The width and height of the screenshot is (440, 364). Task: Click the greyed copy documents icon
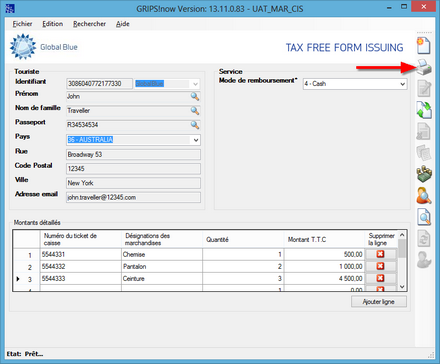point(424,153)
